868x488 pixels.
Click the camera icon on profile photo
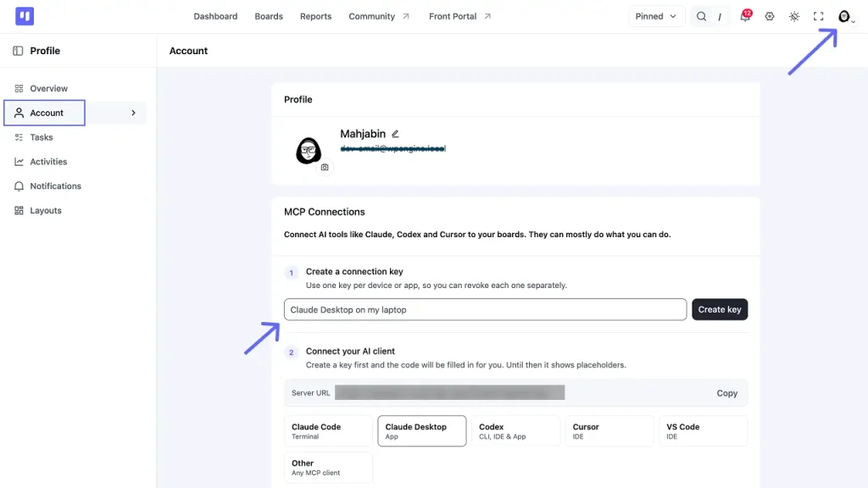325,167
